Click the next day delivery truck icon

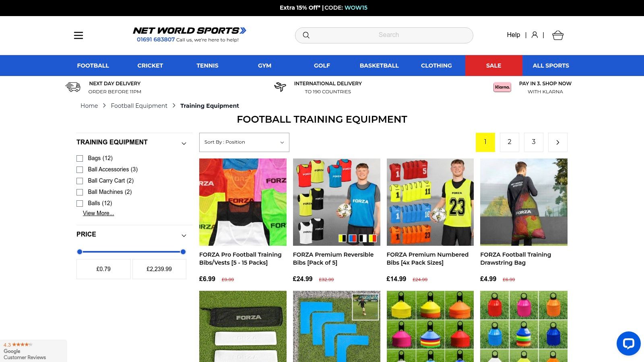click(73, 87)
